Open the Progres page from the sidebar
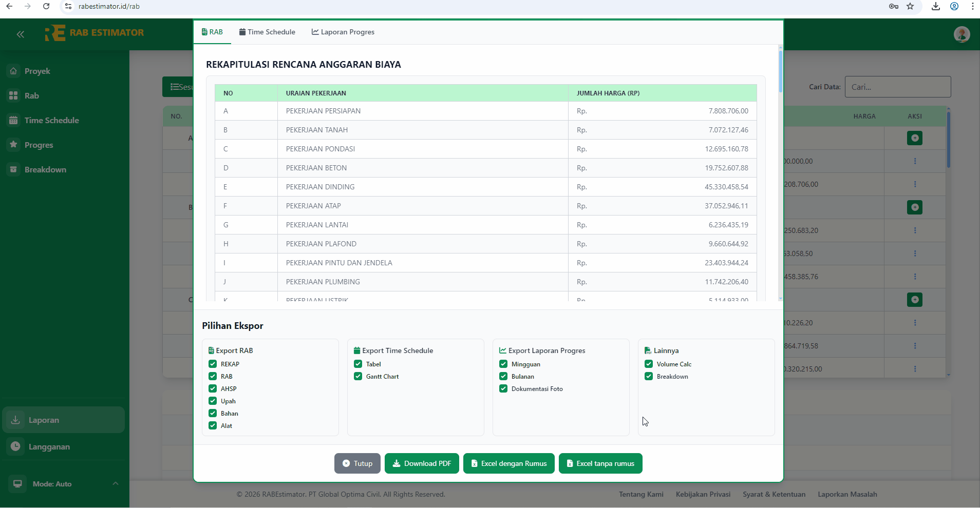Viewport: 980px width, 508px height. click(x=39, y=145)
